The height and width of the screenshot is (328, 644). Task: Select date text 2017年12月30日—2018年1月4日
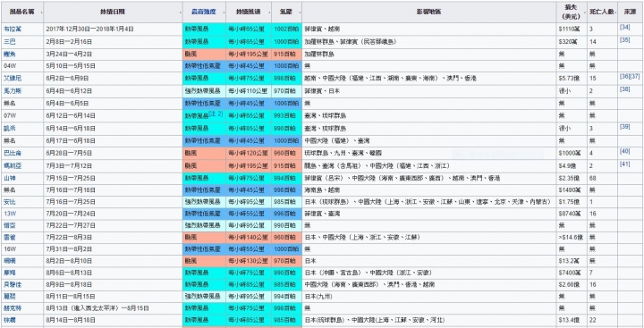coord(90,29)
